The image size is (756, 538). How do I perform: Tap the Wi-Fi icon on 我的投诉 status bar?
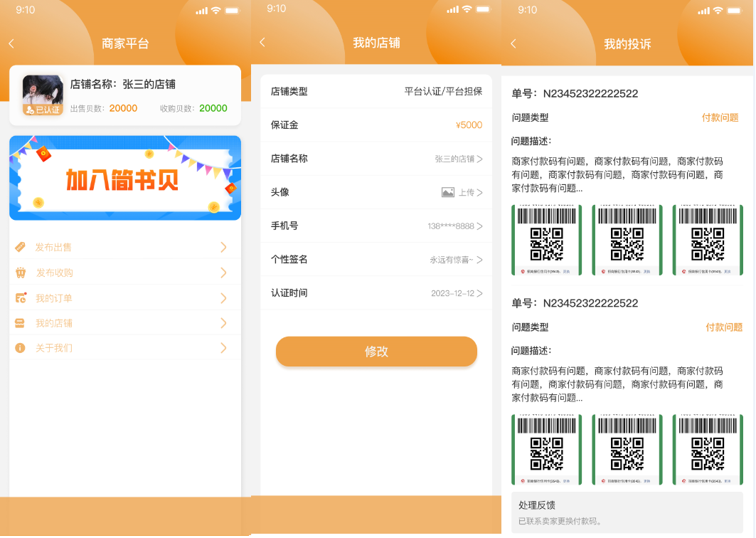(718, 11)
